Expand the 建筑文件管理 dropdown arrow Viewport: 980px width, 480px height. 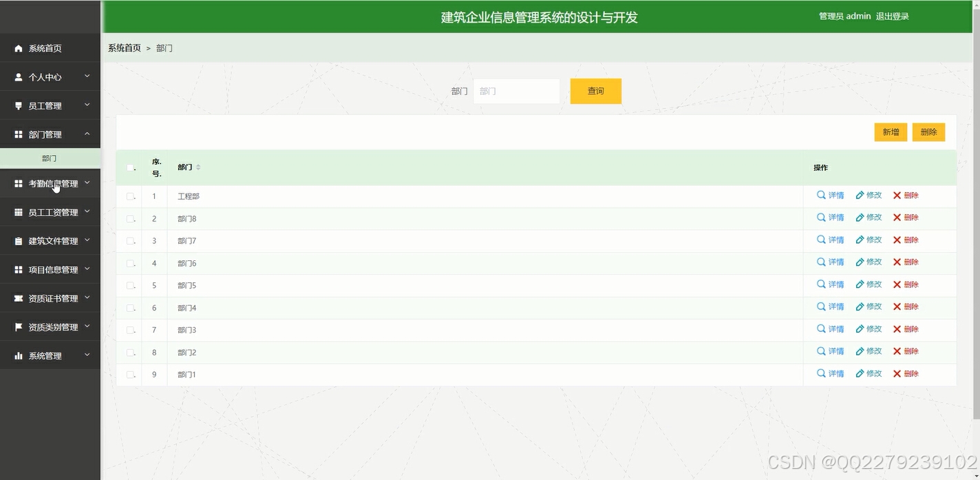87,240
